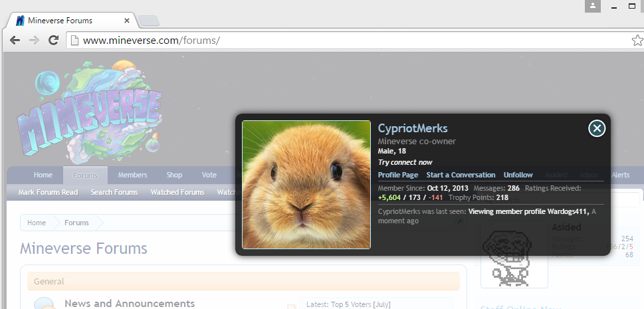This screenshot has height=309, width=644.
Task: Click News and Announcements forum icon
Action: click(45, 303)
